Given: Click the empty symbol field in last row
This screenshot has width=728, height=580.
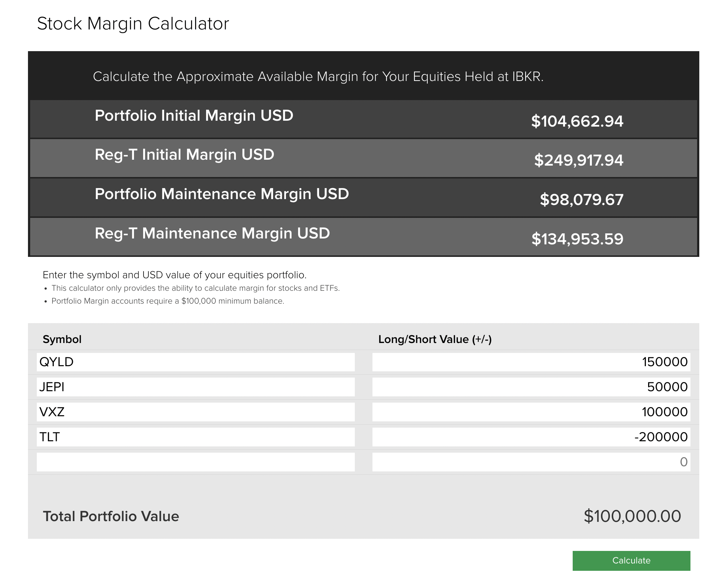Looking at the screenshot, I should [195, 462].
